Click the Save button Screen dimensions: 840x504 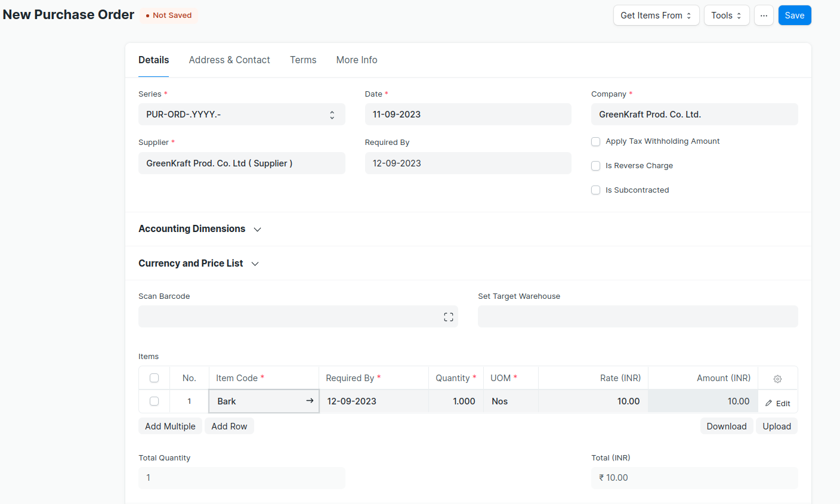[794, 16]
